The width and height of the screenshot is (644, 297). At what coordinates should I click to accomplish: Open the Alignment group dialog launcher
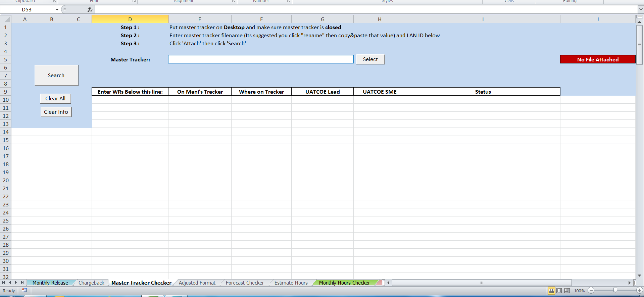[234, 1]
